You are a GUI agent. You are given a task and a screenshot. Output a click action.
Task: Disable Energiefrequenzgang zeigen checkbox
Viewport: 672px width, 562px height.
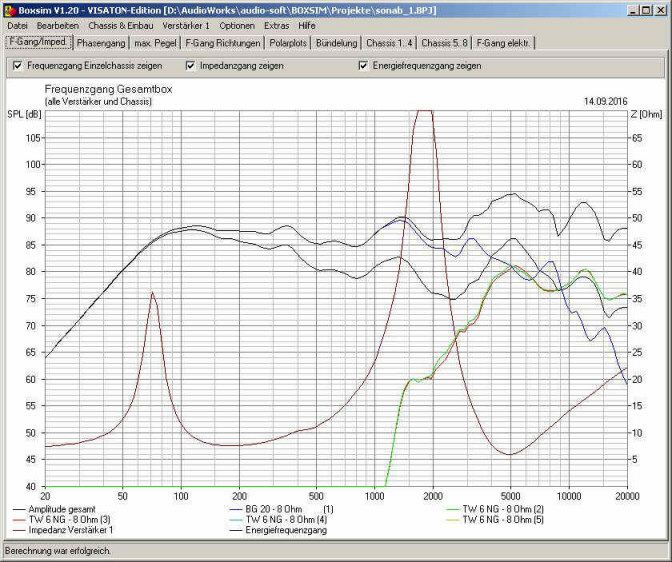click(x=364, y=66)
